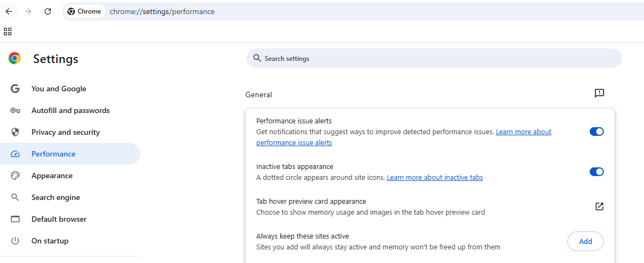Click the Chrome site info chip in address bar
This screenshot has width=644, height=263.
point(85,11)
